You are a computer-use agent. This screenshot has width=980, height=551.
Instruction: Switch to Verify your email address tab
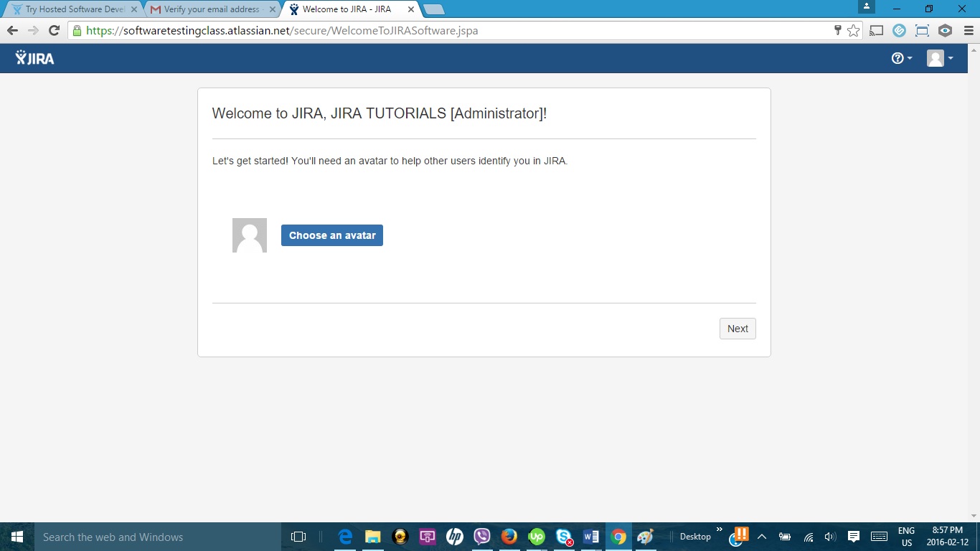(211, 9)
